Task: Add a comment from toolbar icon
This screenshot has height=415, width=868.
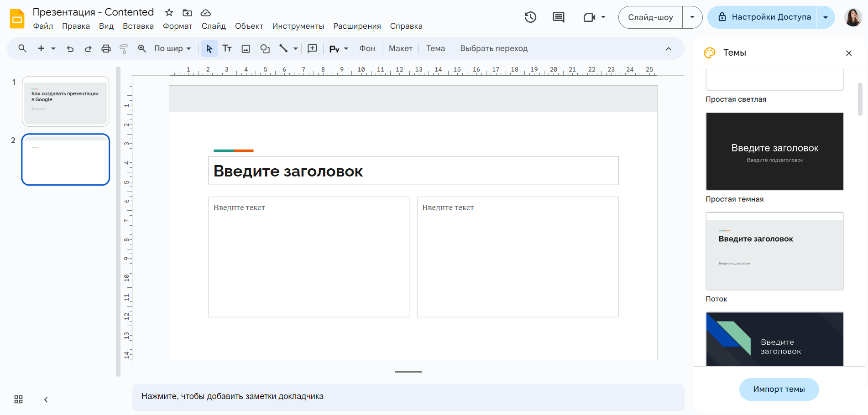Action: coord(313,48)
